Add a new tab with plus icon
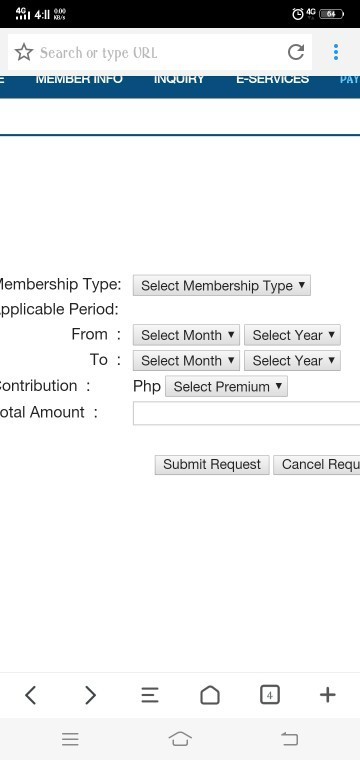 (328, 695)
